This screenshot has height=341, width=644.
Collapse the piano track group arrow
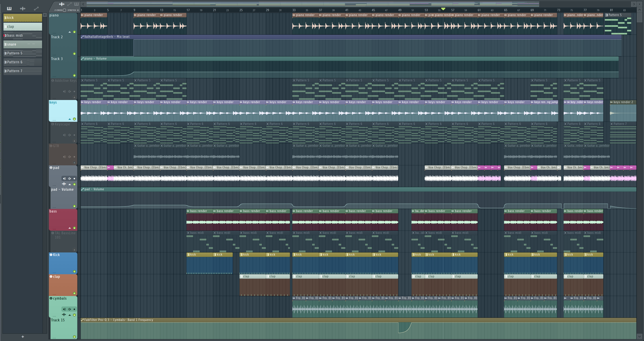pyautogui.click(x=70, y=32)
